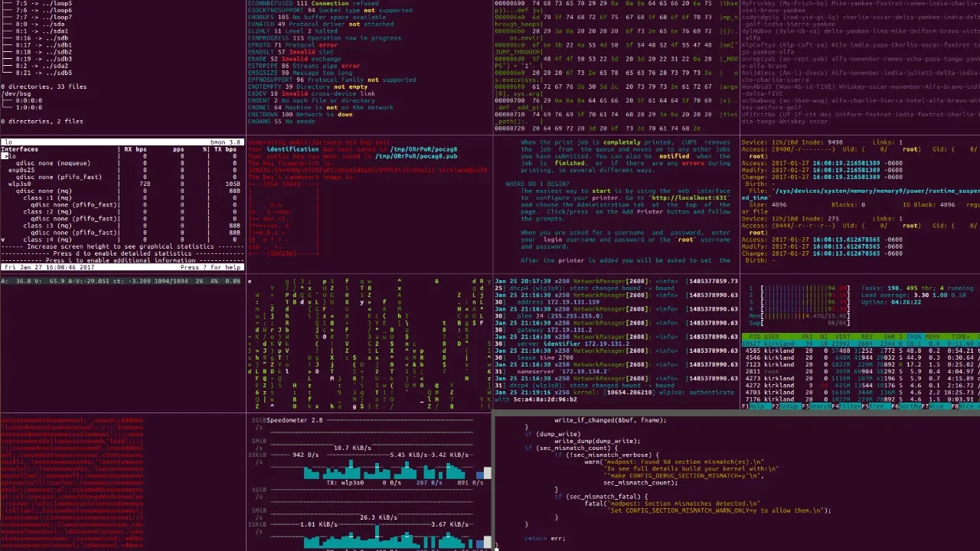Click the Speedometer TX graph scrollbar marker
This screenshot has height=551, width=980.
tap(487, 473)
